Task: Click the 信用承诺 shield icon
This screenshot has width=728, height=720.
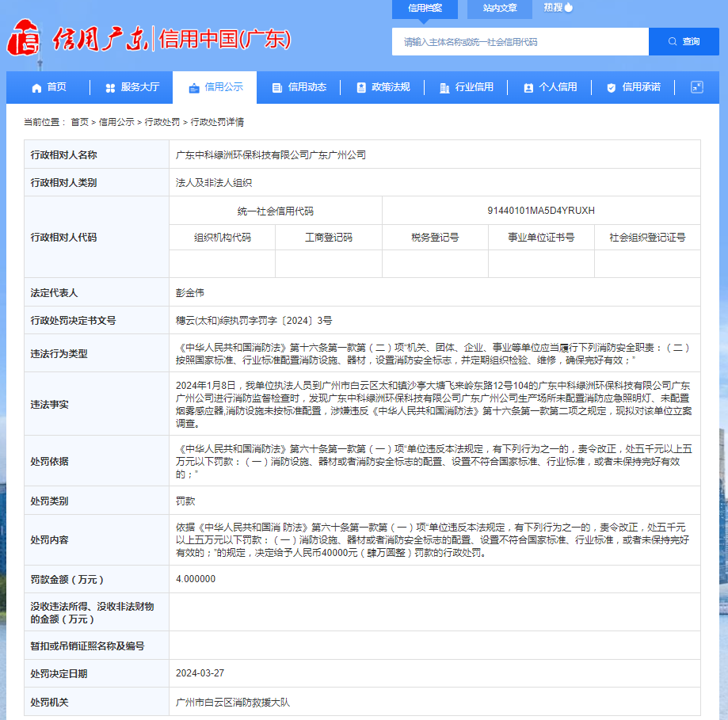Action: tap(612, 88)
